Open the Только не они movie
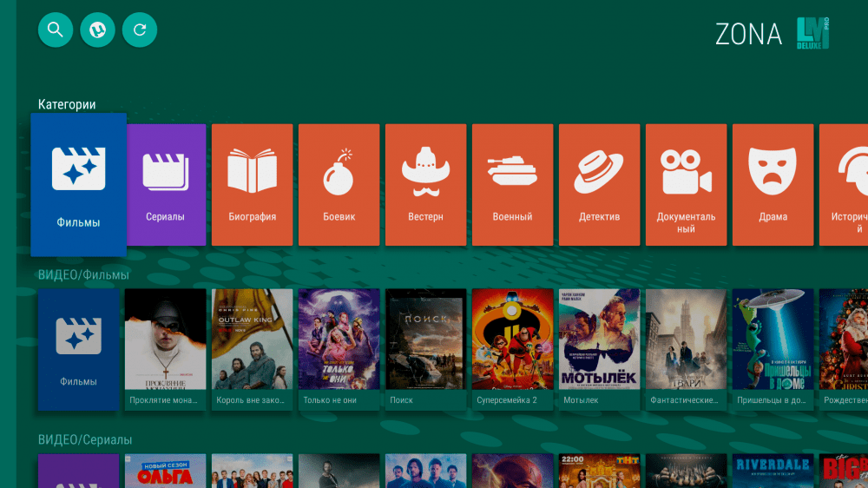The image size is (868, 488). 339,350
